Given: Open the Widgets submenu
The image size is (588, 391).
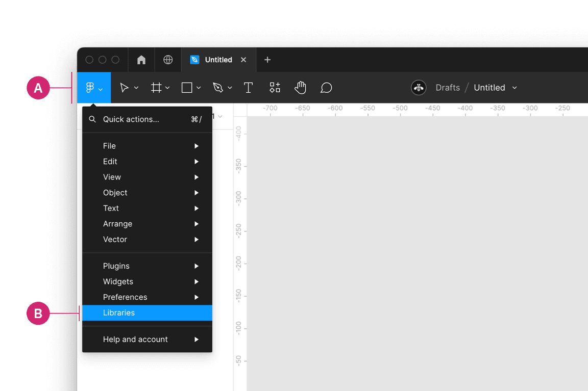Looking at the screenshot, I should click(148, 281).
